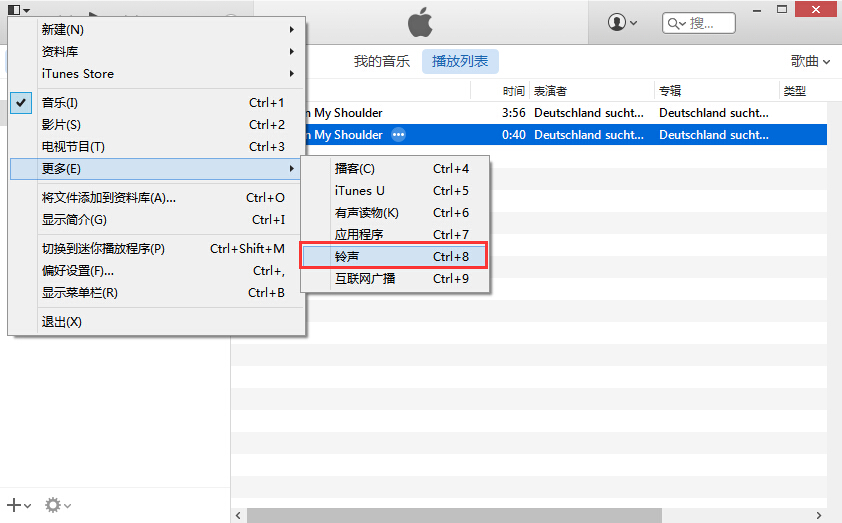This screenshot has height=523, width=842.
Task: Expand the iTunes Store submenu
Action: point(157,74)
